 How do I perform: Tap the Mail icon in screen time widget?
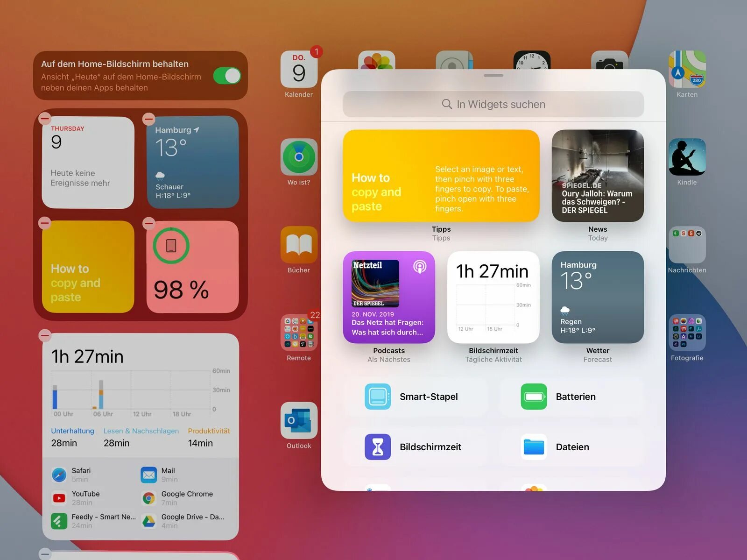(x=149, y=475)
